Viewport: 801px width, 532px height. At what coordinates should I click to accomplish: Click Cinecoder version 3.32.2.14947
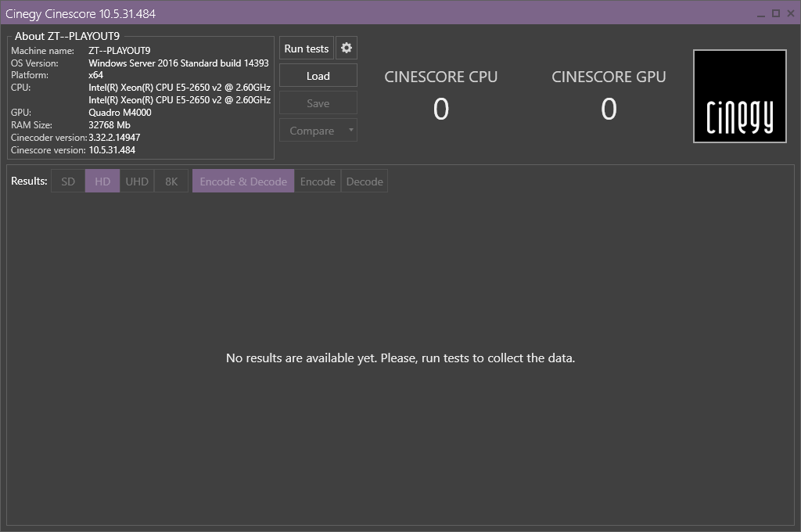pos(114,138)
